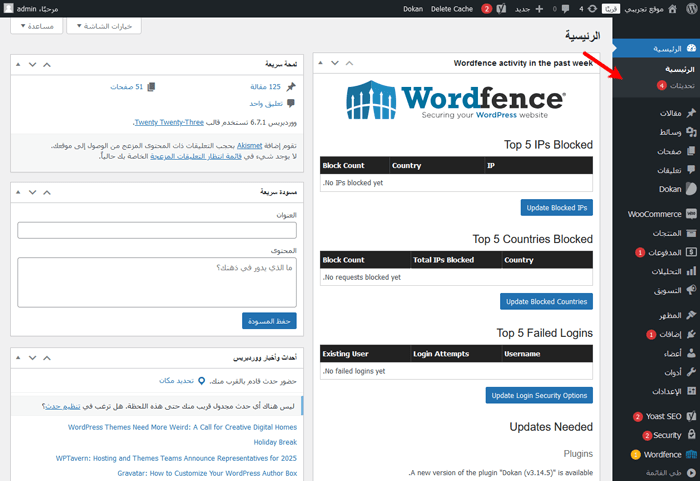
Task: Click the WordPress logo in admin bar
Action: pyautogui.click(x=689, y=9)
